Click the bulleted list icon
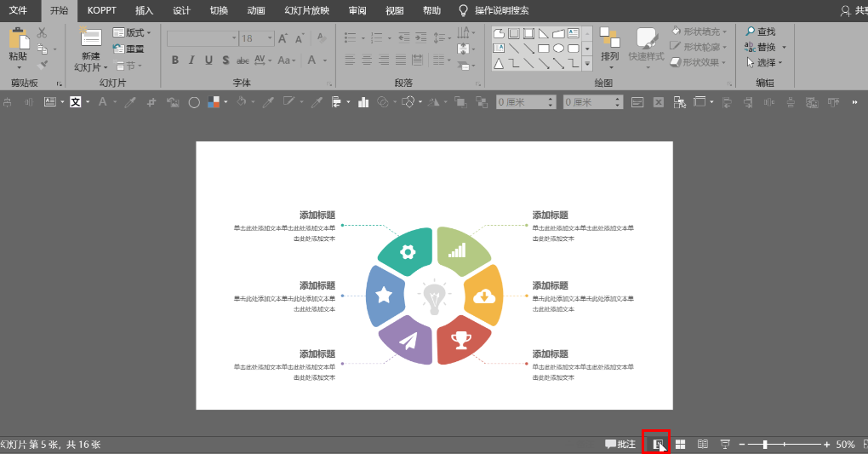868x454 pixels. [350, 38]
